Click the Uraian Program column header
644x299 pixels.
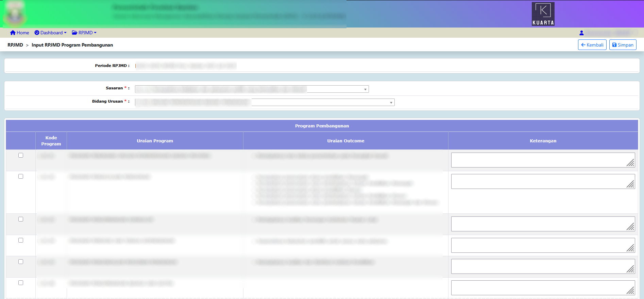(x=155, y=141)
